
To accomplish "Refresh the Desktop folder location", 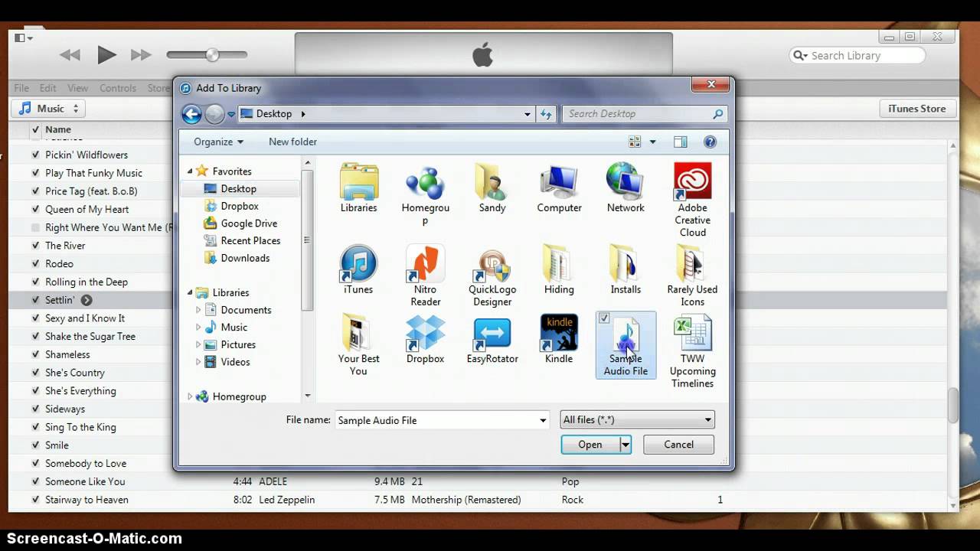I will (546, 114).
